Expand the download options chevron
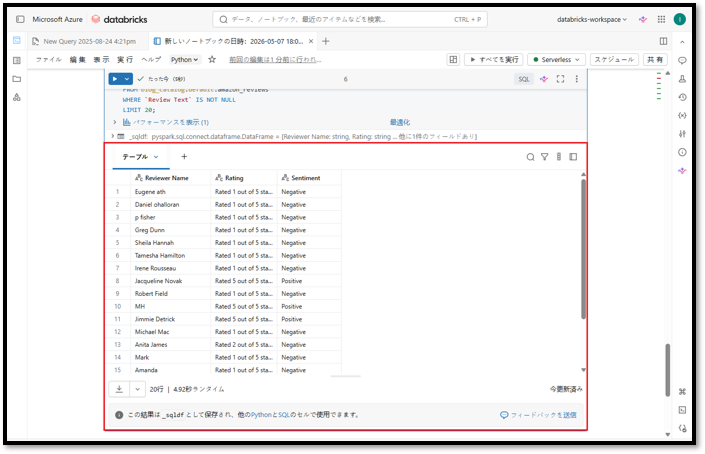 pyautogui.click(x=138, y=389)
